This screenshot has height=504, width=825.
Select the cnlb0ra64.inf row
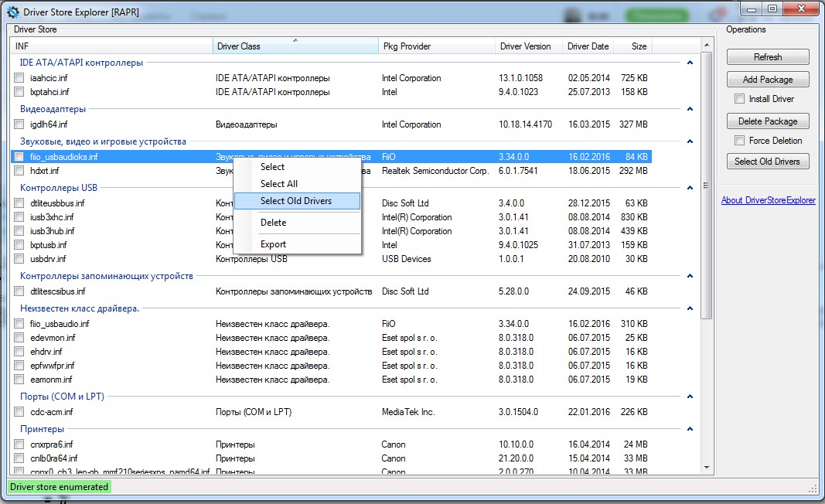tap(332, 458)
